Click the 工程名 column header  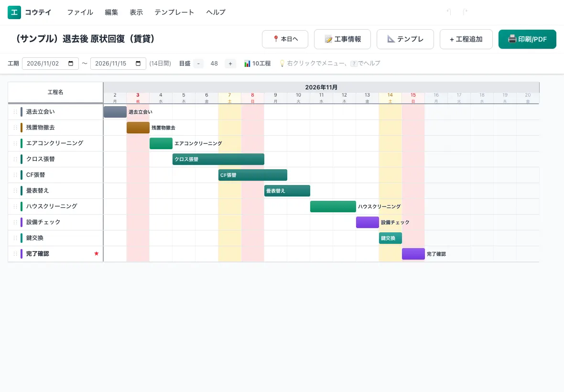tap(55, 92)
